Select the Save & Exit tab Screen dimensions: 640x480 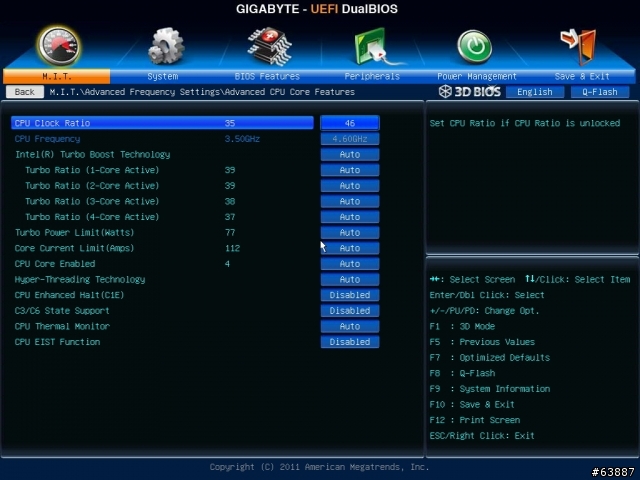coord(582,76)
